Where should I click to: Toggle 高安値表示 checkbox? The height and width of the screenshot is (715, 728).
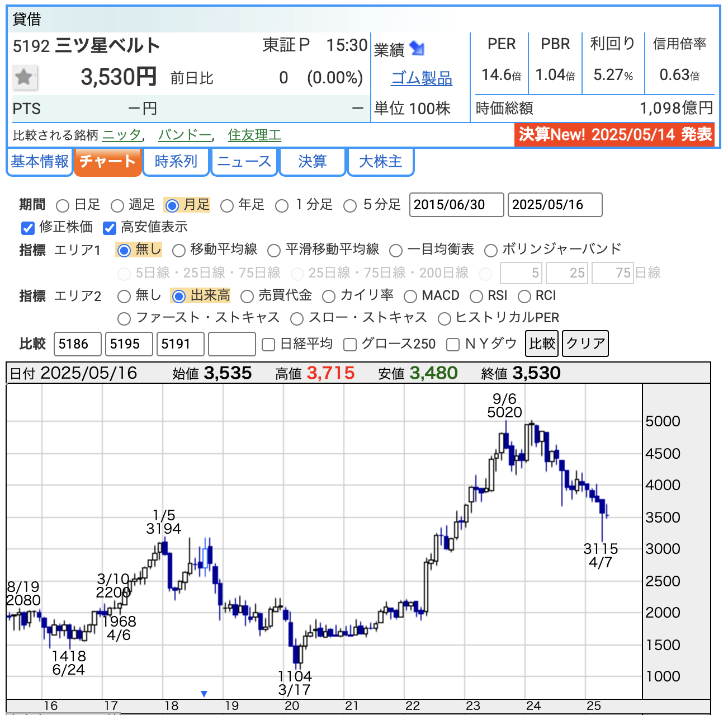click(110, 228)
